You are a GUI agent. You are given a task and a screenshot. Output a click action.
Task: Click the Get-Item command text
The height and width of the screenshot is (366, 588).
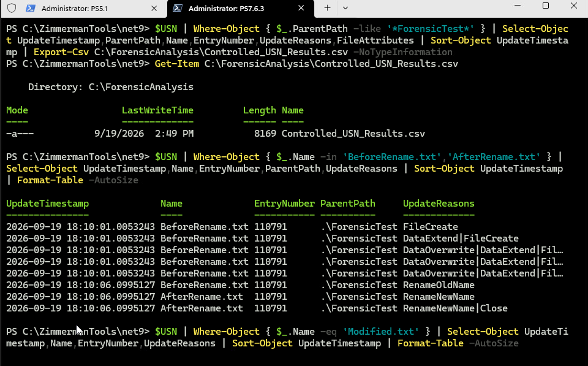(177, 64)
